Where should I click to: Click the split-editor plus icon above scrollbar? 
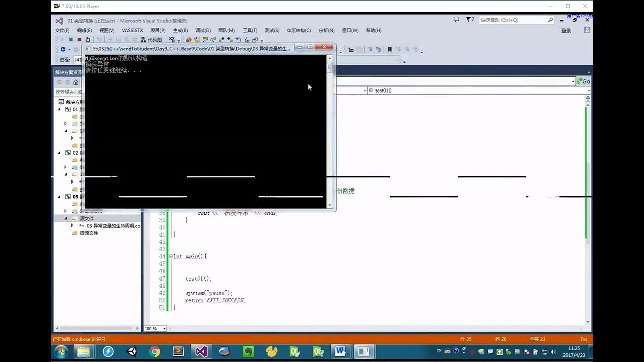[588, 99]
